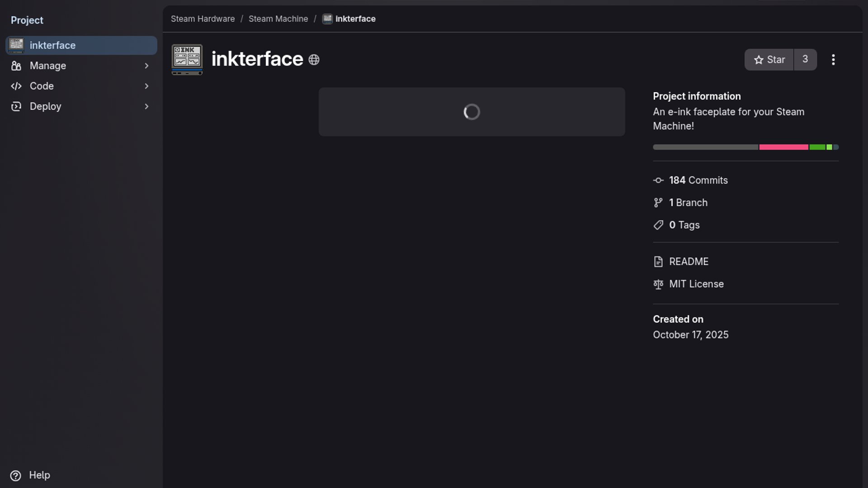Click the commits icon
Viewport: 868px width, 488px height.
click(658, 180)
